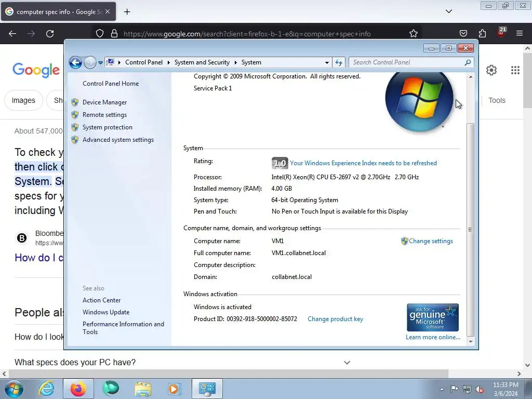This screenshot has width=532, height=399.
Task: Open Device Manager
Action: coord(104,102)
